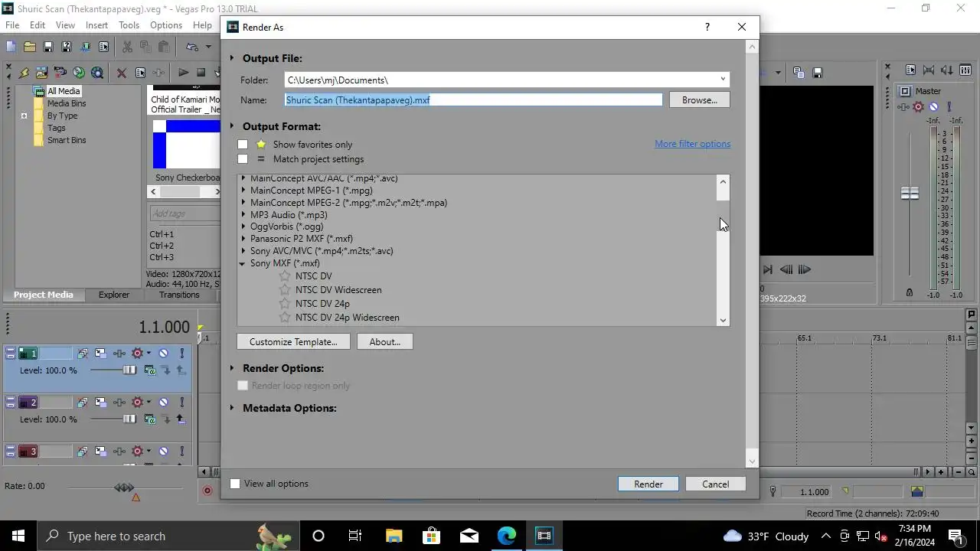
Task: Toggle Show favorites only checkbox
Action: 243,145
